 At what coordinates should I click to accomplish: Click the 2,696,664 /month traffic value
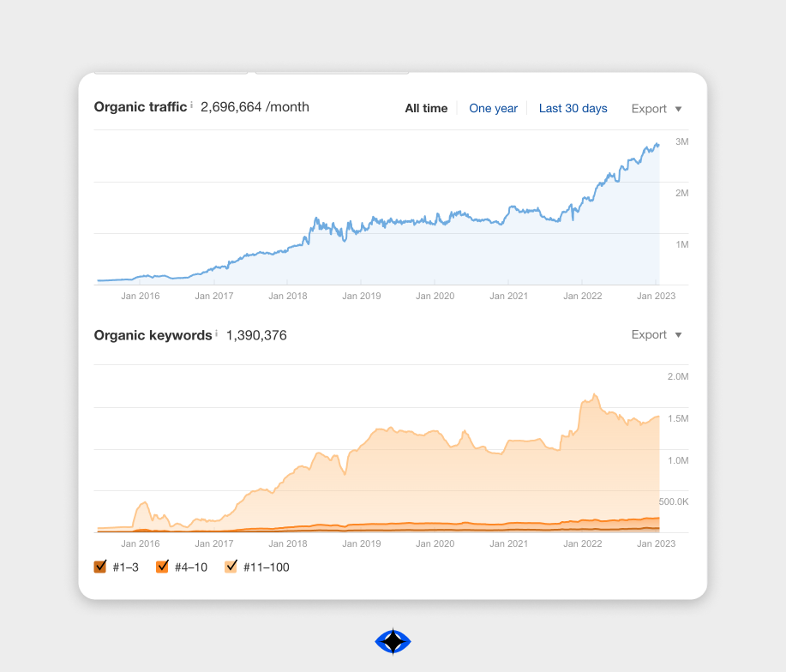click(255, 107)
